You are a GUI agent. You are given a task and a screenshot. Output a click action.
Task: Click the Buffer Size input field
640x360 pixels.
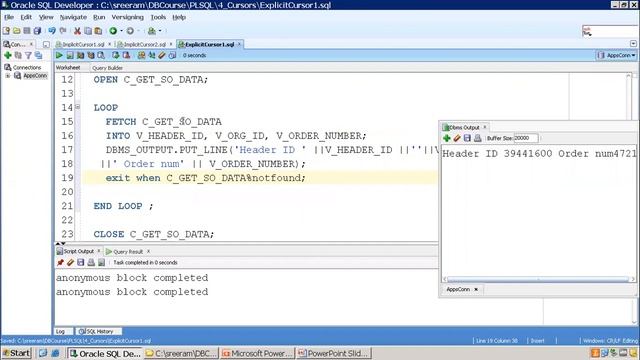526,138
